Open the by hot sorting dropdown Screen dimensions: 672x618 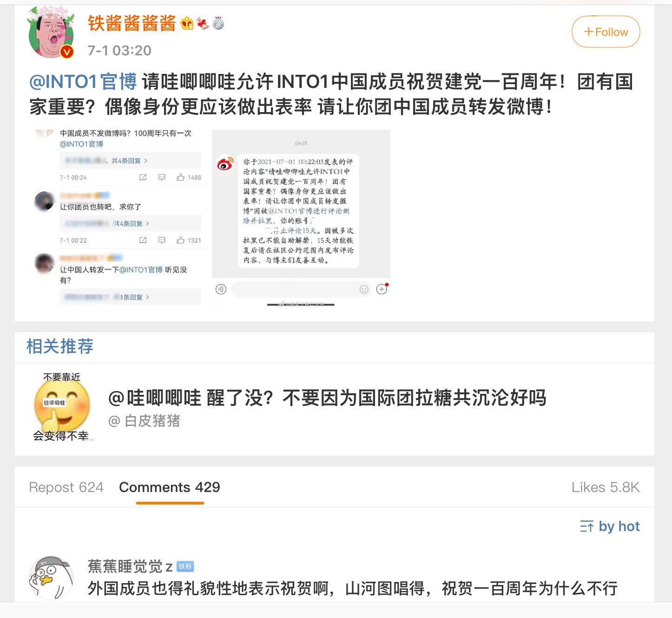610,526
